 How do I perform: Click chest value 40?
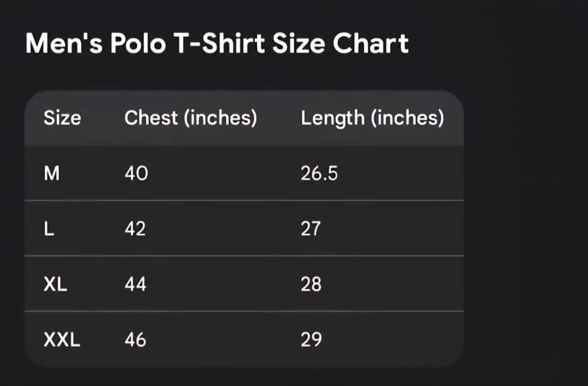(136, 173)
